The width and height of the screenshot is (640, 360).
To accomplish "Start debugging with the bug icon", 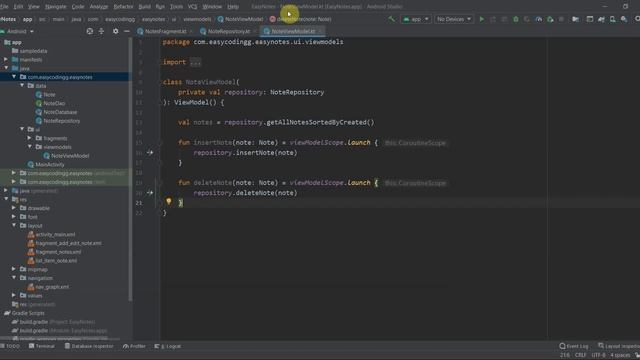I will (x=516, y=19).
